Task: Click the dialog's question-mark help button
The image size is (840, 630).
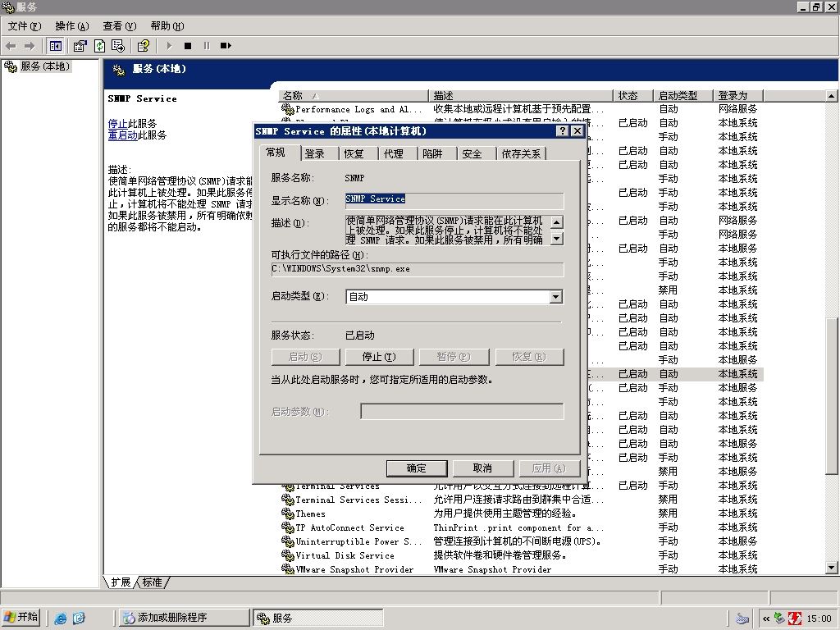Action: (x=562, y=130)
